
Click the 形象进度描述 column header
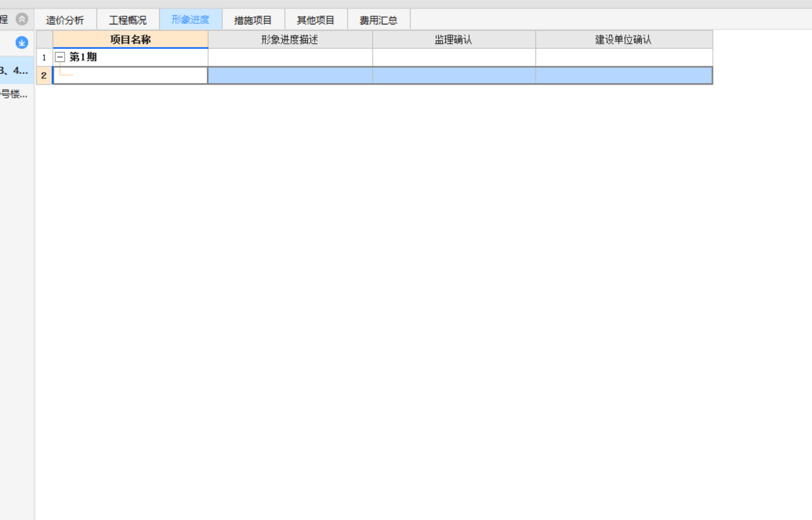(x=290, y=39)
